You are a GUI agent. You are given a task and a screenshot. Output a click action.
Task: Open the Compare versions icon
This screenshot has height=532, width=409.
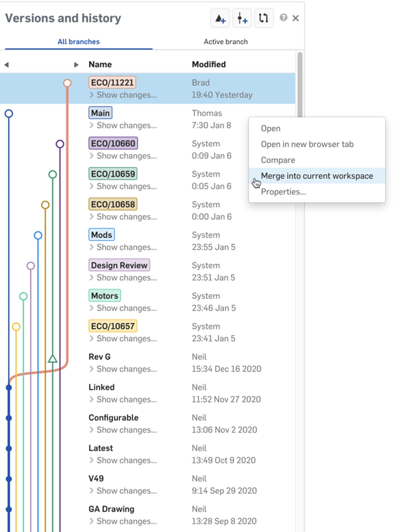[x=264, y=18]
